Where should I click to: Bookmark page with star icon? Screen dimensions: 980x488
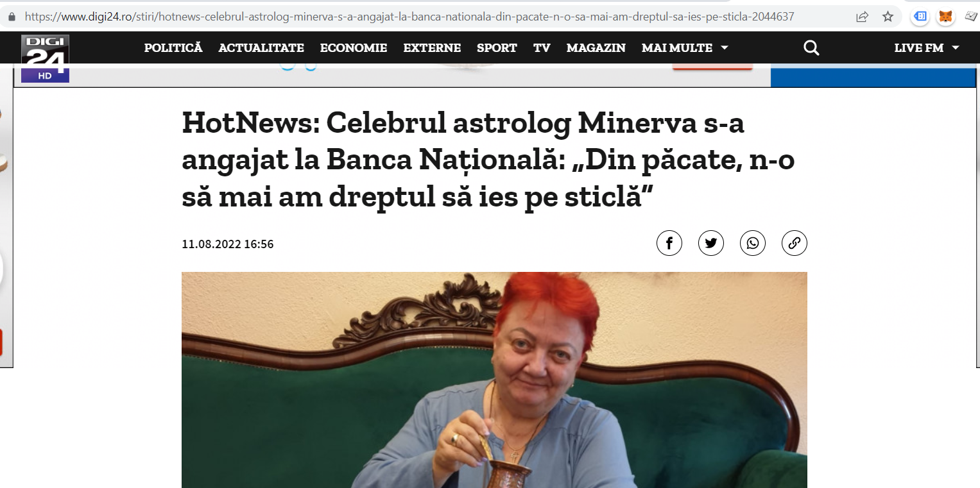click(x=888, y=17)
